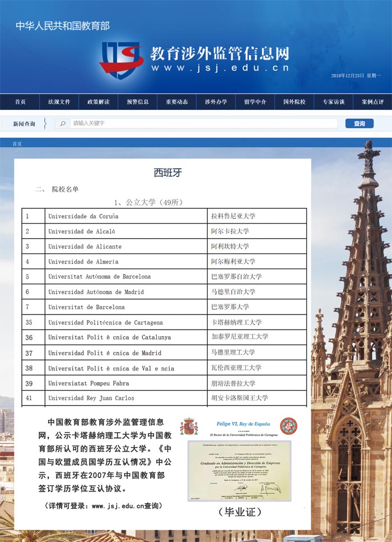Go to 预警信息 section
This screenshot has width=392, height=542.
tap(138, 102)
